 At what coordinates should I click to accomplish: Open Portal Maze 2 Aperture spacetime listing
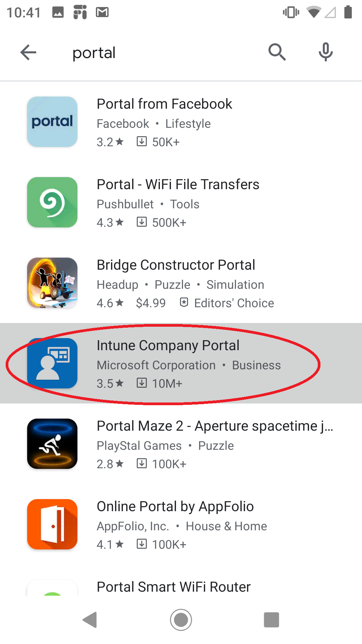pos(215,426)
